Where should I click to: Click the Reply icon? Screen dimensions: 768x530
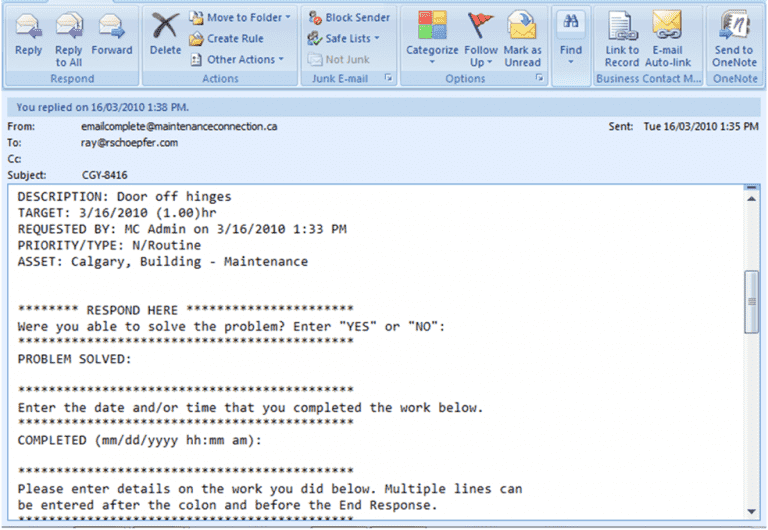coord(28,27)
